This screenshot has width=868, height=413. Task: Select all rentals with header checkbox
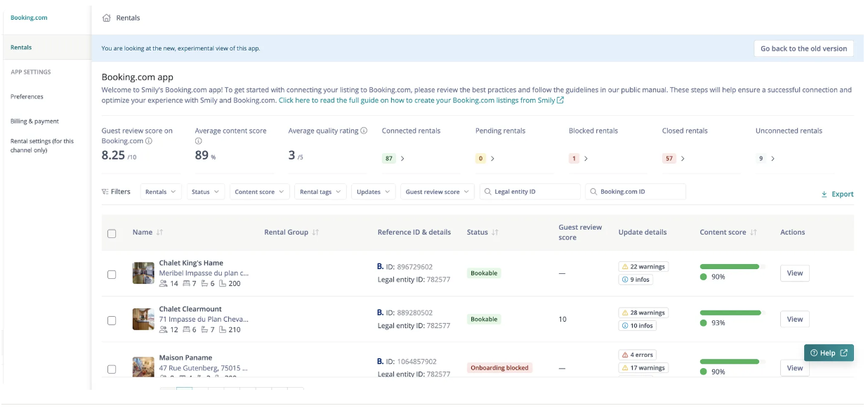pyautogui.click(x=112, y=233)
